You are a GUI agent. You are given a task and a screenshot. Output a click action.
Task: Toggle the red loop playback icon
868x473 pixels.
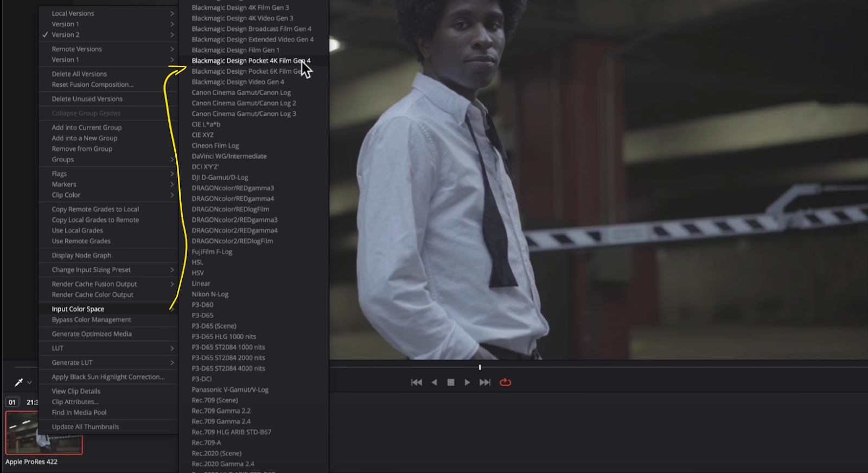pyautogui.click(x=505, y=382)
